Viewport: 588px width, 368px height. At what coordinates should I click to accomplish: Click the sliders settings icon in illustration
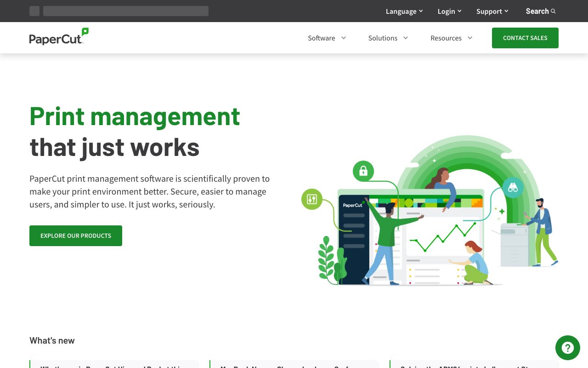(312, 199)
